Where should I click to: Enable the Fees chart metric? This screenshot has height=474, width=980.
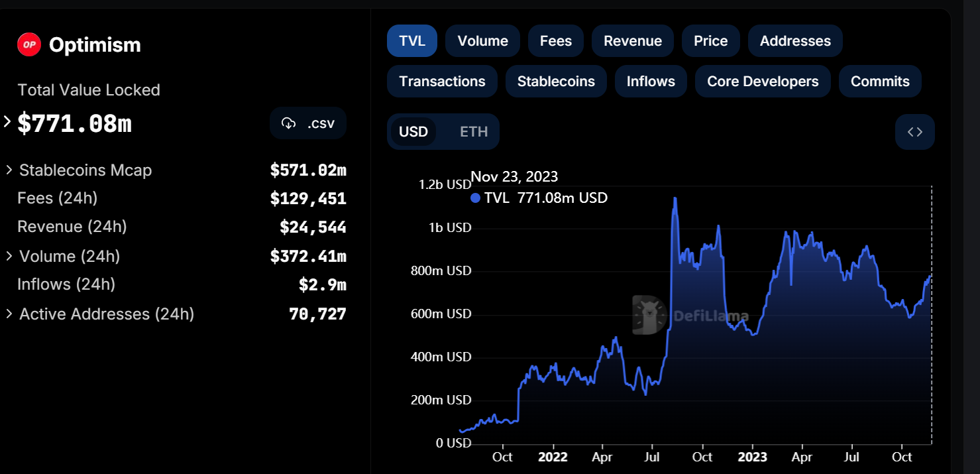point(555,41)
